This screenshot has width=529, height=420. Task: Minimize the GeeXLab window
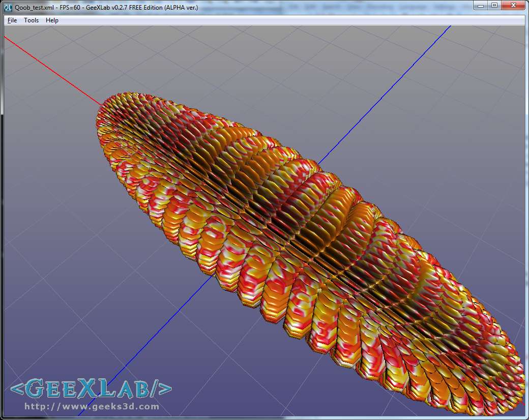(x=480, y=6)
